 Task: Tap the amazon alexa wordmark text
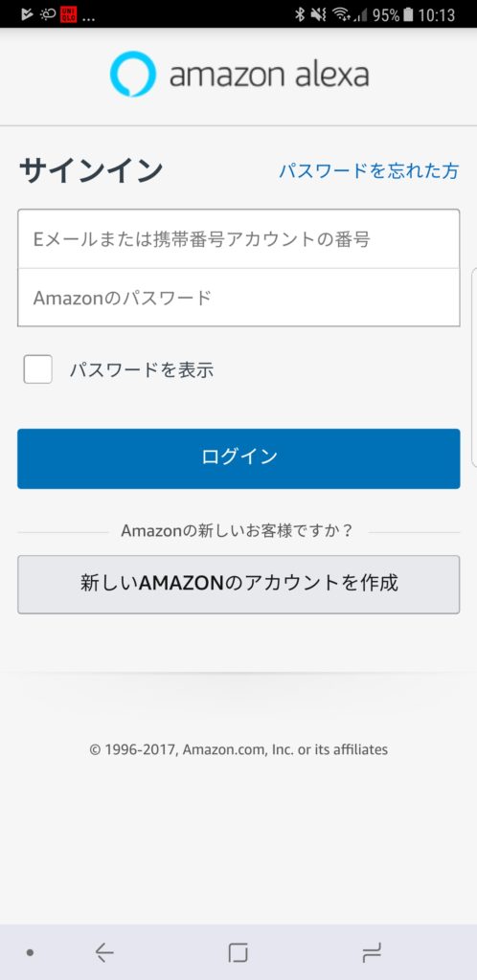coord(269,75)
